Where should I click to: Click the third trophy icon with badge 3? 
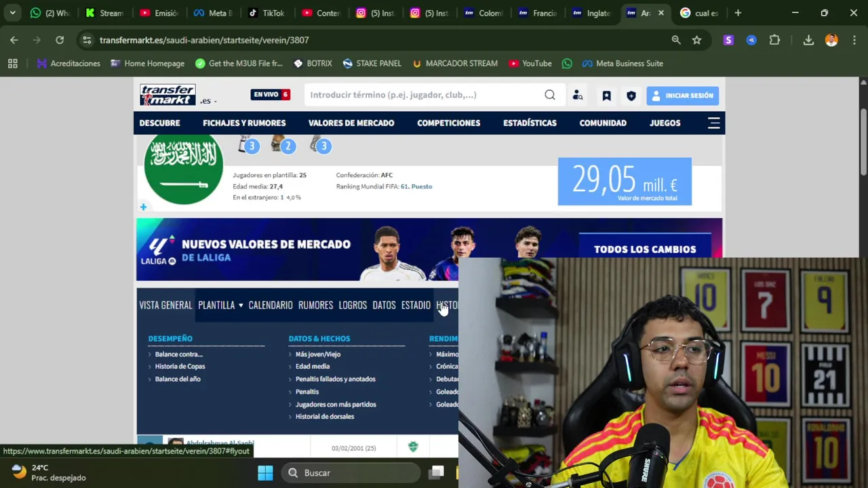click(x=319, y=144)
